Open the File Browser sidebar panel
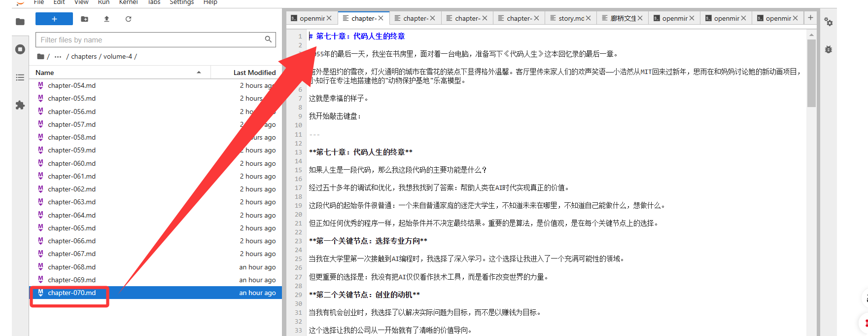868x336 pixels. click(20, 21)
